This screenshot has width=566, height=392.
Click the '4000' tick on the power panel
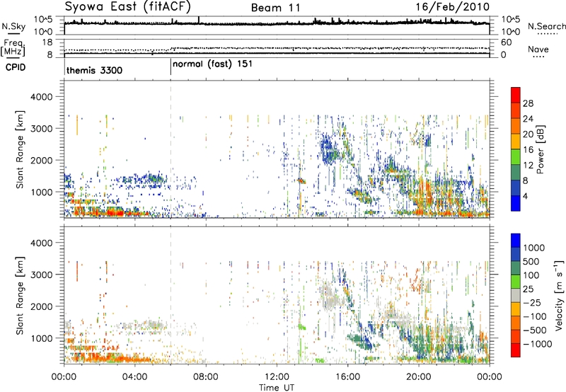click(x=41, y=97)
